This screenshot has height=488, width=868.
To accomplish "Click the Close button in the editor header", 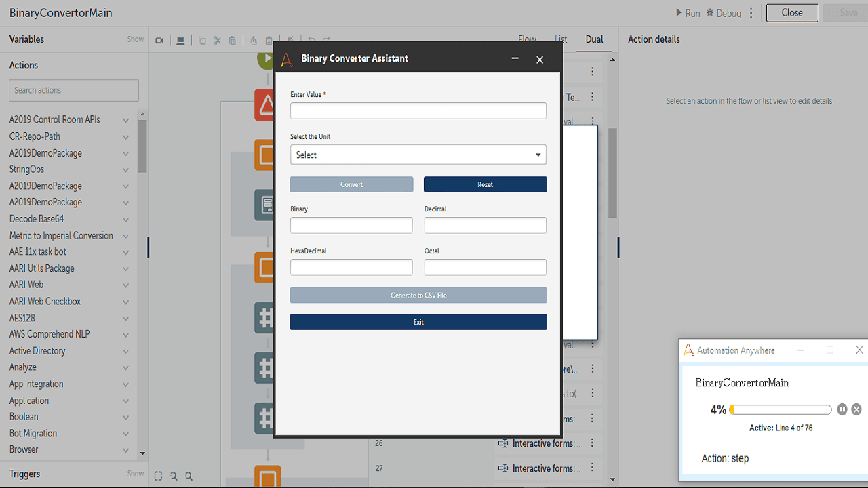I will pos(792,13).
